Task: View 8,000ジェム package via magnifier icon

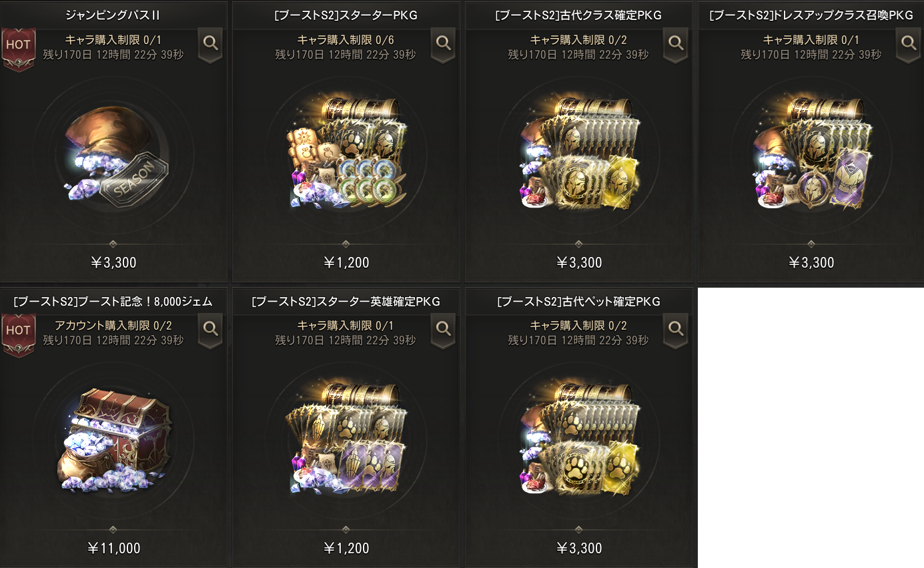Action: pos(211,332)
